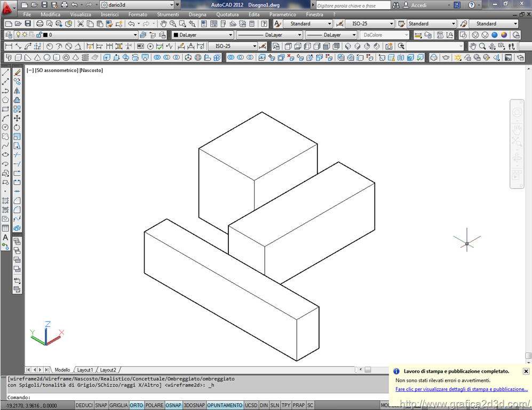Select the Move tool in modify toolbar
The height and width of the screenshot is (410, 532).
tap(17, 118)
